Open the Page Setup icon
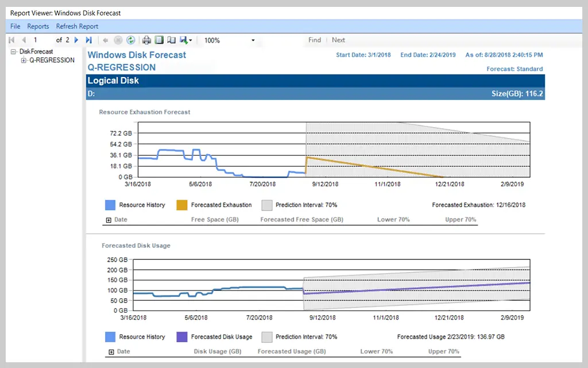Image resolution: width=588 pixels, height=368 pixels. [172, 40]
